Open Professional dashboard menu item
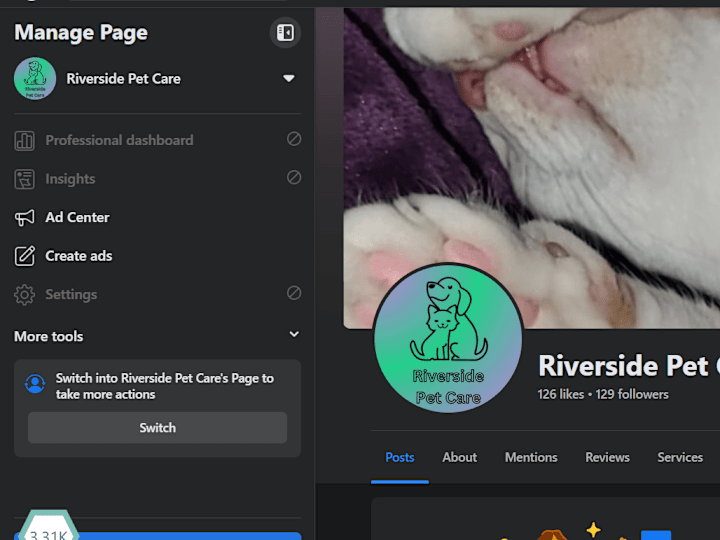This screenshot has width=720, height=540. coord(157,140)
